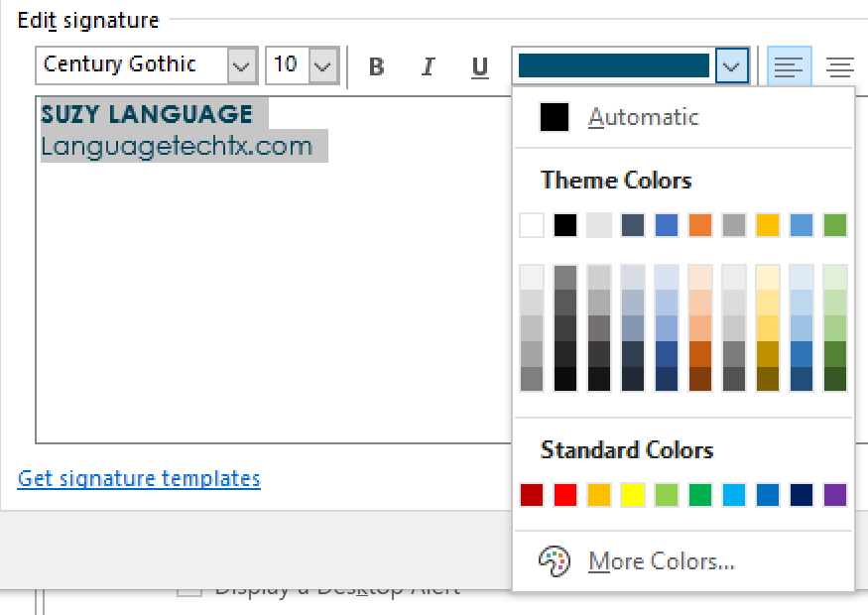Open the Get signature templates link
The width and height of the screenshot is (868, 615).
(x=139, y=479)
